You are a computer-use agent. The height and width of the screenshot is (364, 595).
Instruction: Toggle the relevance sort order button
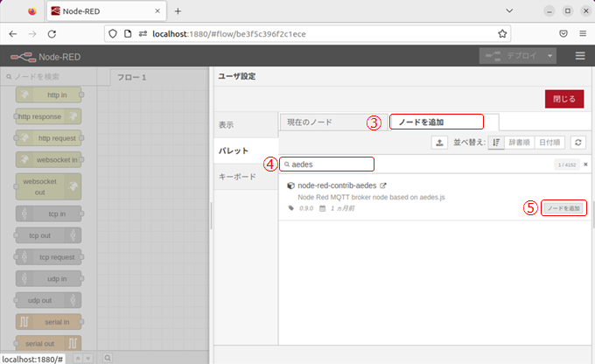pyautogui.click(x=495, y=143)
